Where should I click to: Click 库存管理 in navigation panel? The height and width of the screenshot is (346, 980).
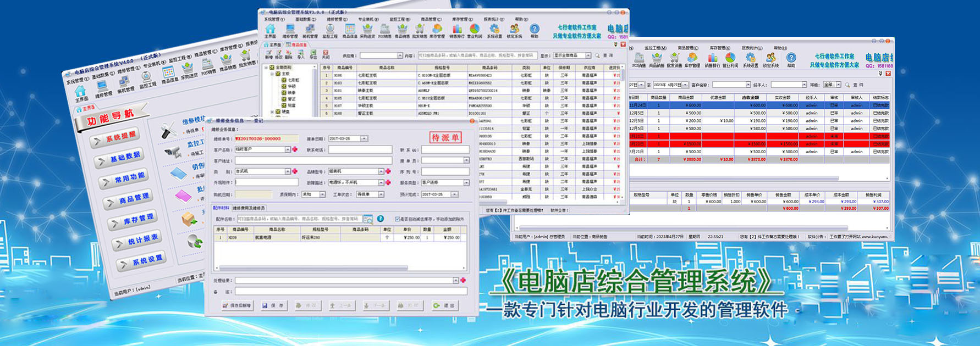[133, 220]
